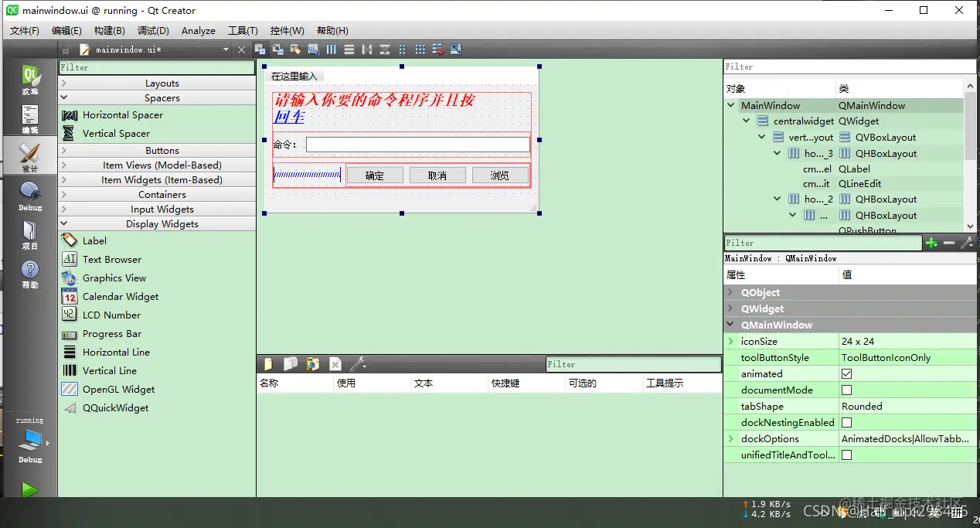Enable the dockNestingEnabled checkbox
Screen dimensions: 980x528
pos(846,423)
